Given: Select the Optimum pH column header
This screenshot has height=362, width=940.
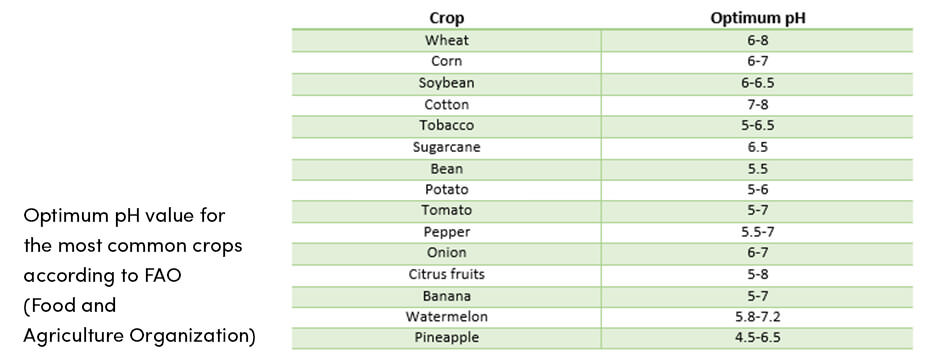Looking at the screenshot, I should (758, 18).
